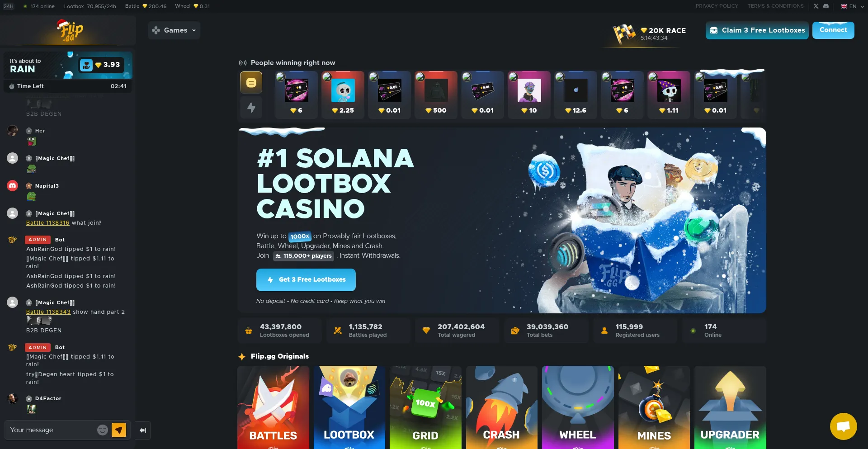
Task: Click the send message arrow icon
Action: [x=119, y=430]
